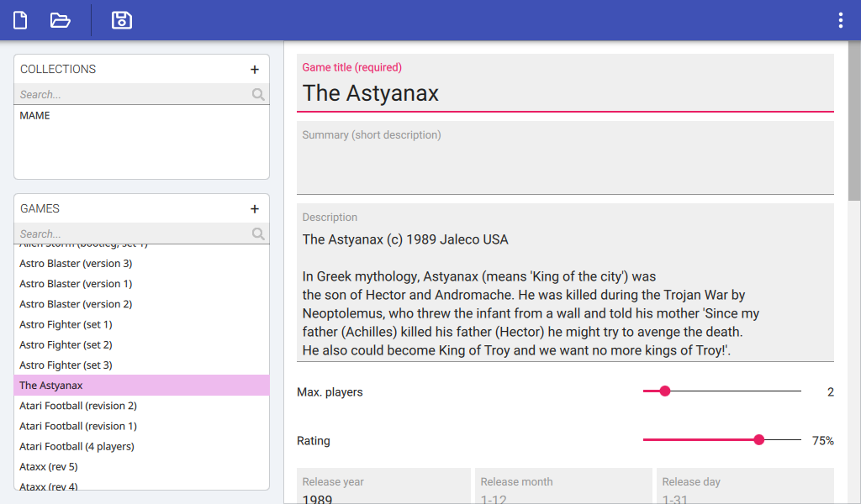Click the Release day field

745,486
